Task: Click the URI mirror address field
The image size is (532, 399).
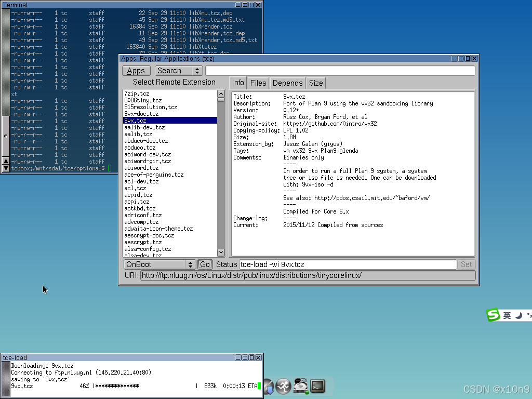Action: pos(308,275)
